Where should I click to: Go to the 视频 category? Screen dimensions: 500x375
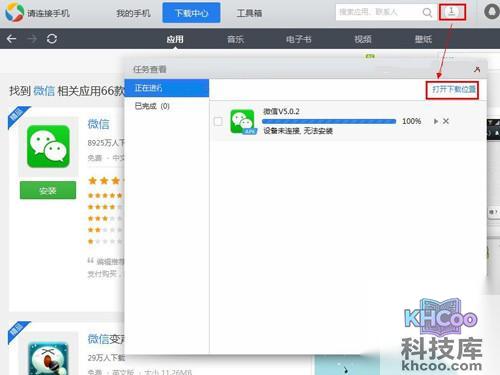[x=363, y=39]
